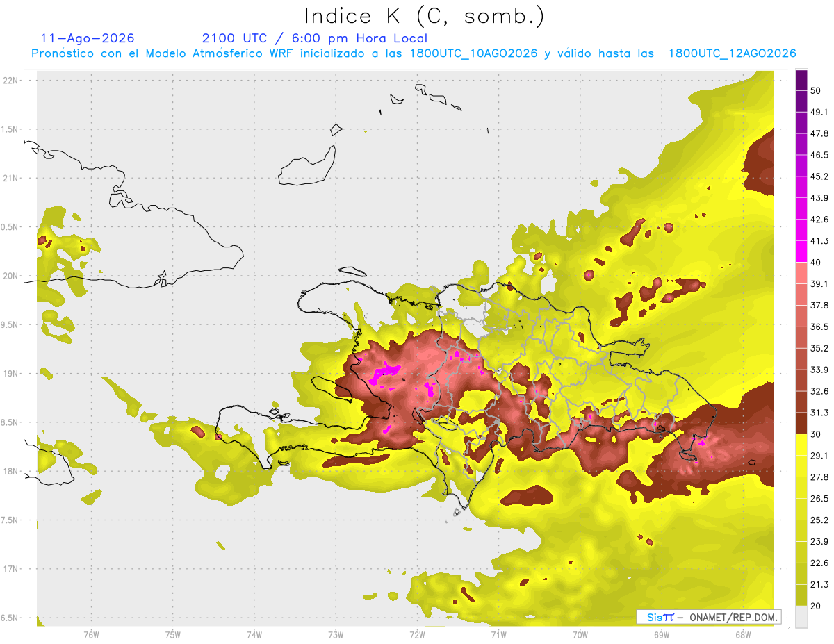
Task: Click the latitude label "22N"
Action: (11, 80)
